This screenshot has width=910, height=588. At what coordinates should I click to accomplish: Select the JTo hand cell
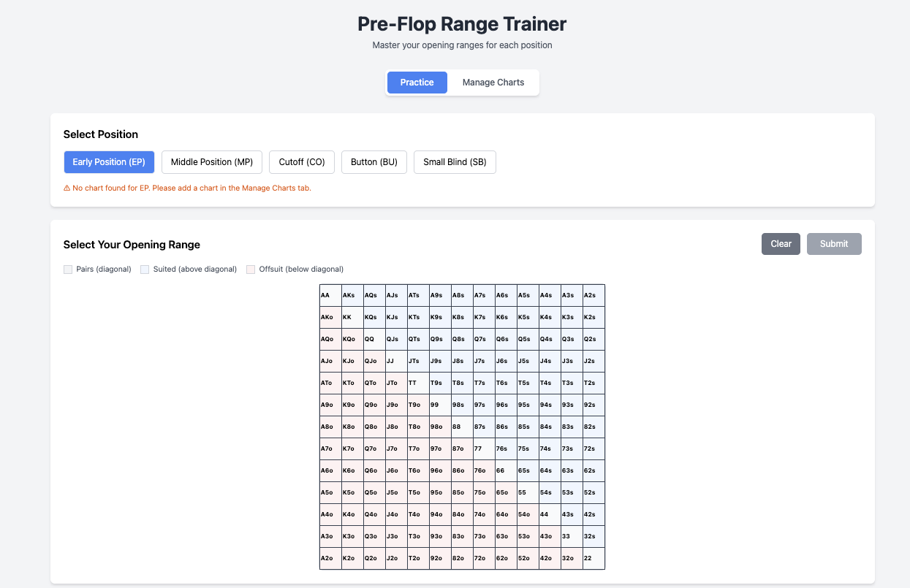(x=397, y=383)
